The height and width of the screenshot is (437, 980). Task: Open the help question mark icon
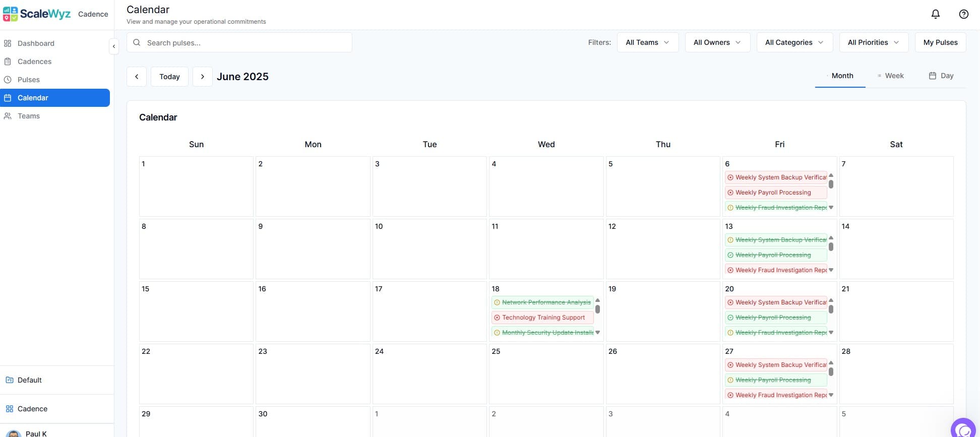pyautogui.click(x=963, y=14)
